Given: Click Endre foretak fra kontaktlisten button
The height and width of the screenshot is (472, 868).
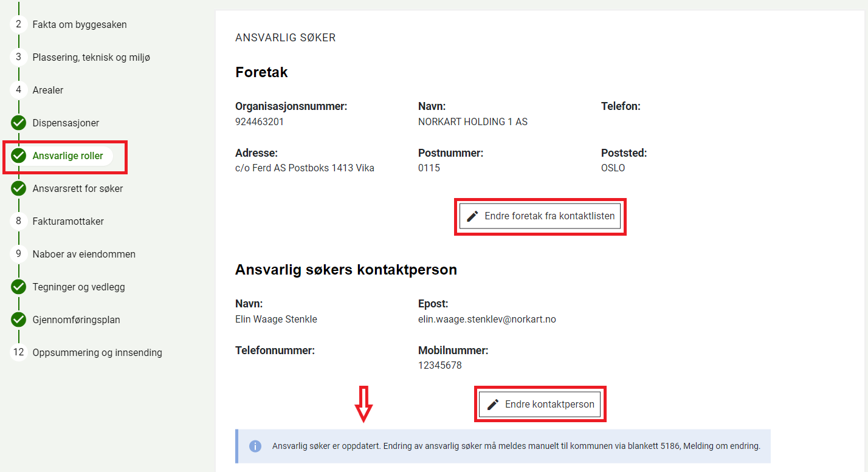Looking at the screenshot, I should (x=540, y=216).
